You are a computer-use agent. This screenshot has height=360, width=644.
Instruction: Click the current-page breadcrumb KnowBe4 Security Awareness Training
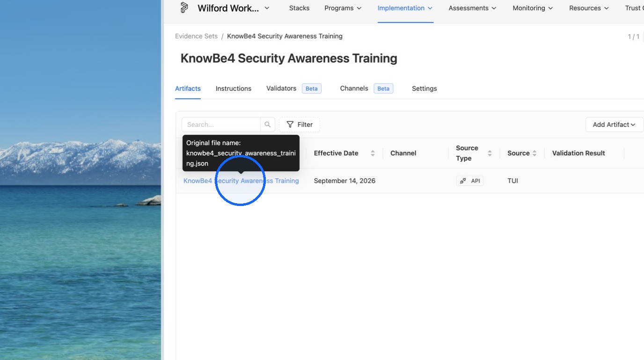pos(285,36)
